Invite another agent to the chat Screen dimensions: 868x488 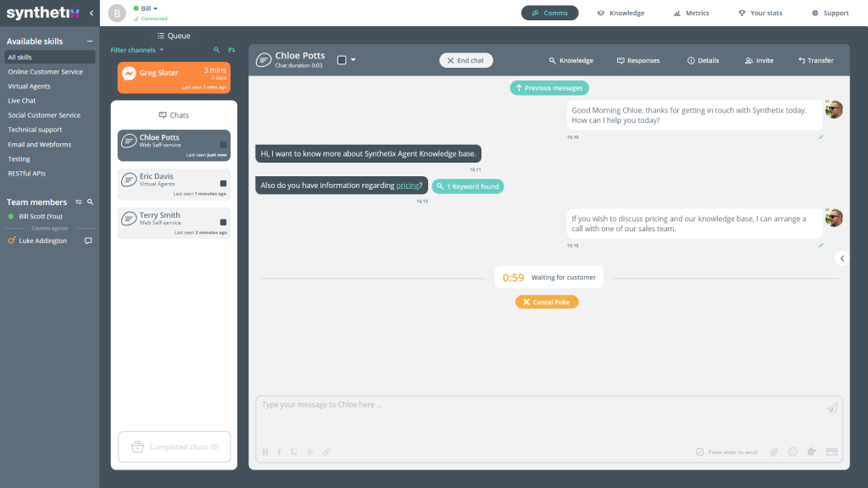(x=759, y=60)
